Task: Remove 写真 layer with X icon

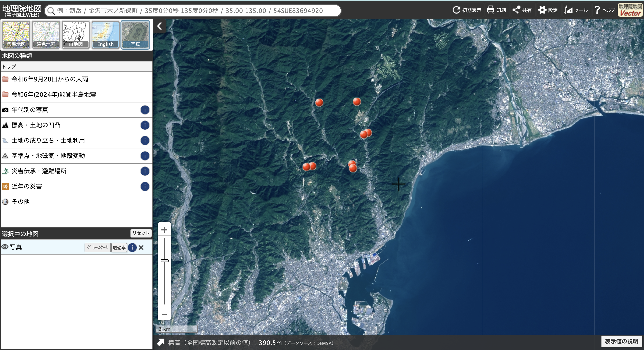Action: point(141,248)
